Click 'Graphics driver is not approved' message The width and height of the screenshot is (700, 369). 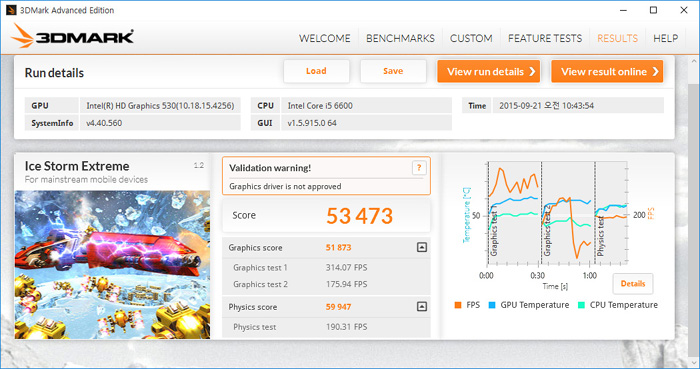coord(285,187)
